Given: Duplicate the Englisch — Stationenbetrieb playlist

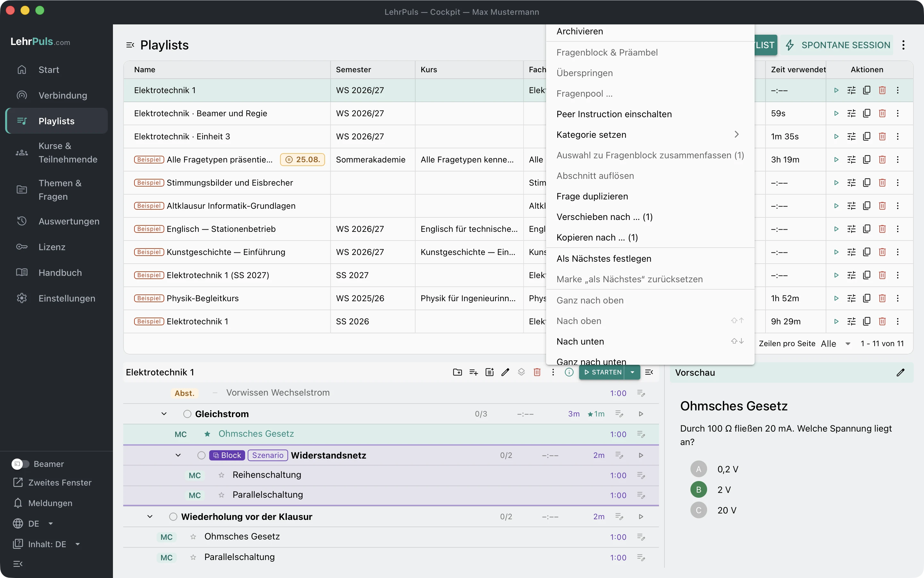Looking at the screenshot, I should pos(867,229).
